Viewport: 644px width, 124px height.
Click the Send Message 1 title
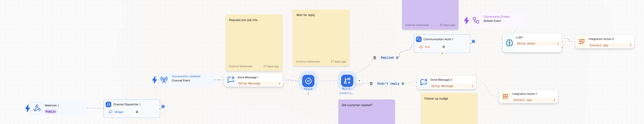(248, 77)
